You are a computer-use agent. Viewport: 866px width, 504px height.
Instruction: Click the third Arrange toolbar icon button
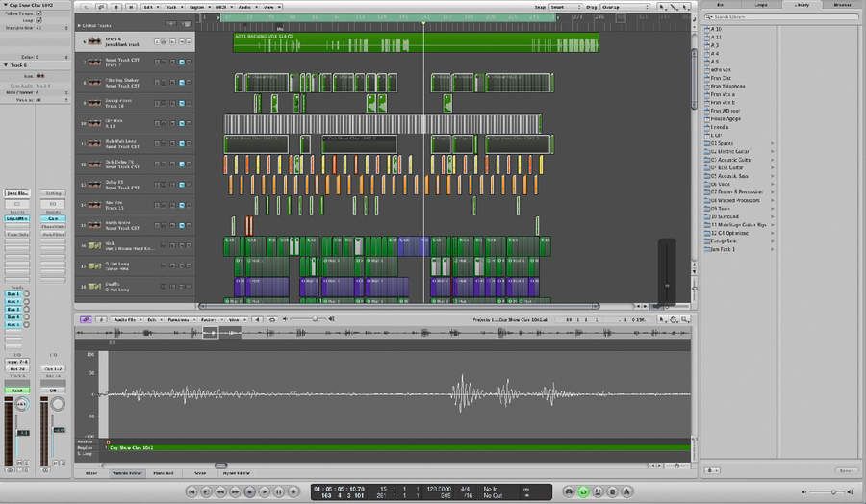pos(116,7)
